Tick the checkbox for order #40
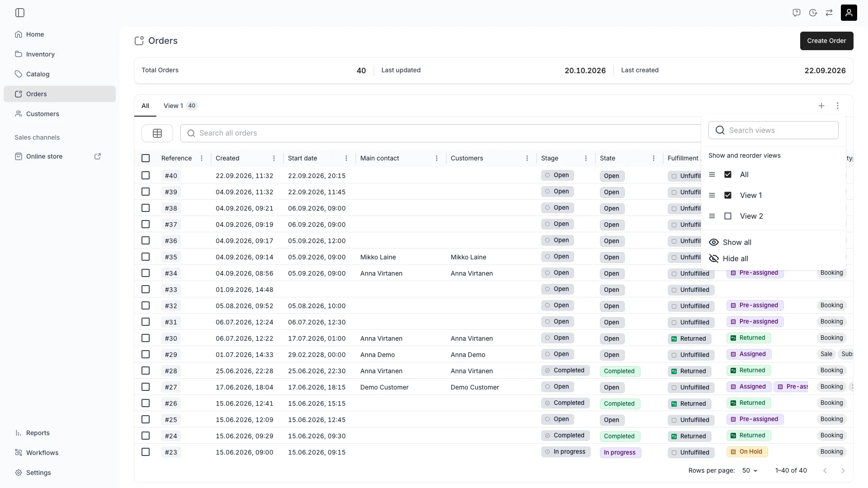 [146, 175]
